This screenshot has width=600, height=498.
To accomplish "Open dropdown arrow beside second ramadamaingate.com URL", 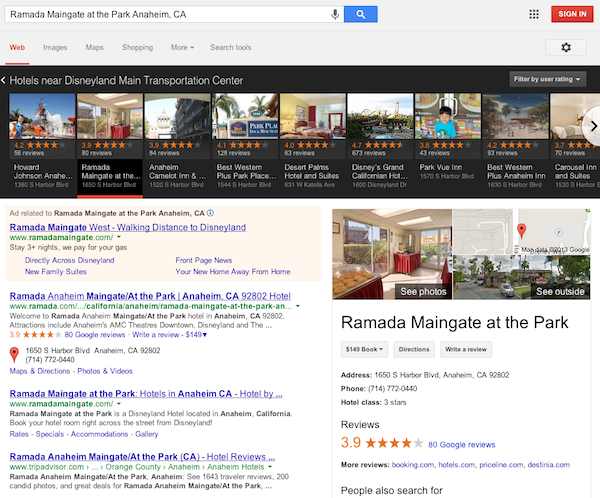I will [x=119, y=404].
